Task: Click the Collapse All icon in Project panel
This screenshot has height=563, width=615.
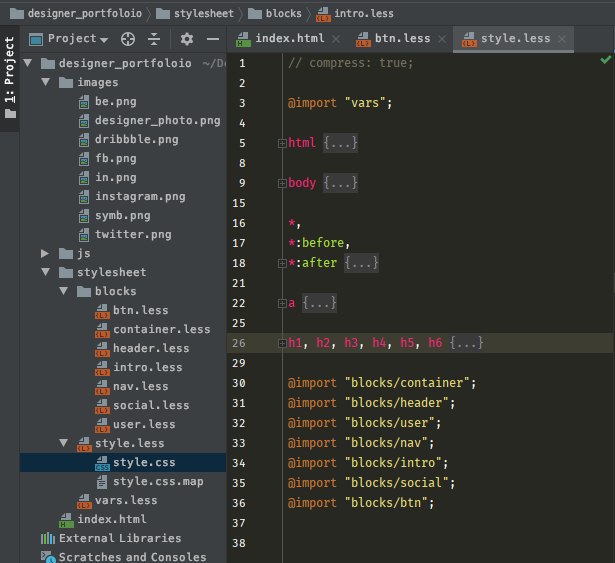Action: click(x=154, y=39)
